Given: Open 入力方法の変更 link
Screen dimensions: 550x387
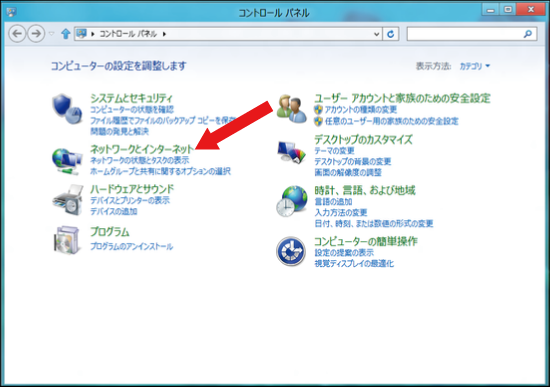Looking at the screenshot, I should click(x=341, y=212).
